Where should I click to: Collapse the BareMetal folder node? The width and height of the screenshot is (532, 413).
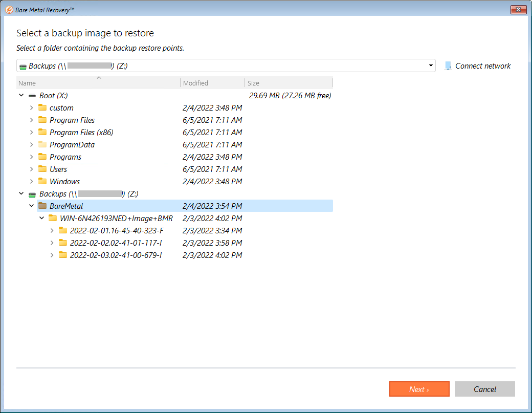tap(31, 206)
